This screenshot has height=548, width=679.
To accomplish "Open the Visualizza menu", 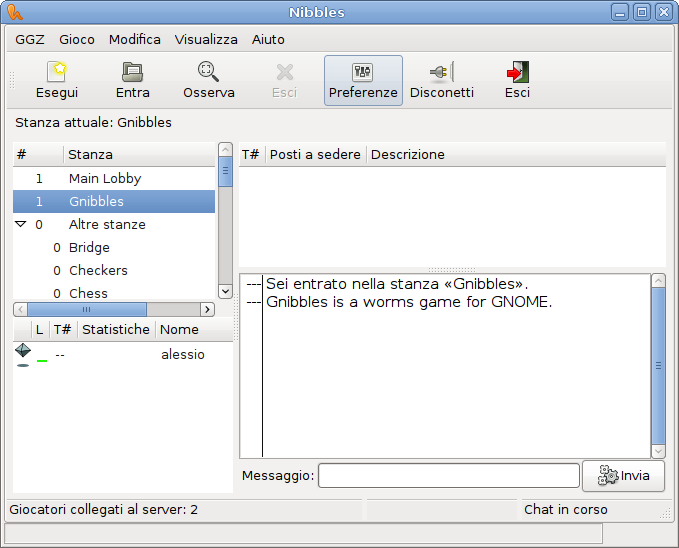I will click(x=206, y=39).
